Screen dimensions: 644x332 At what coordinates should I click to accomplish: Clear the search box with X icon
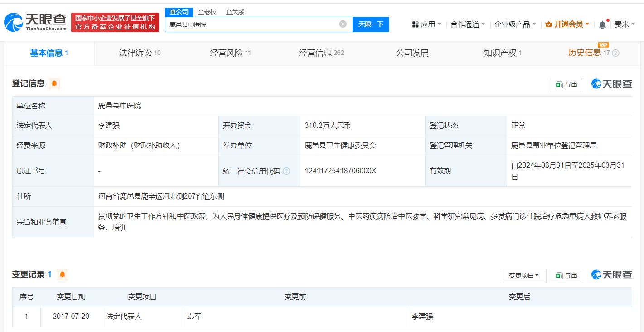343,24
